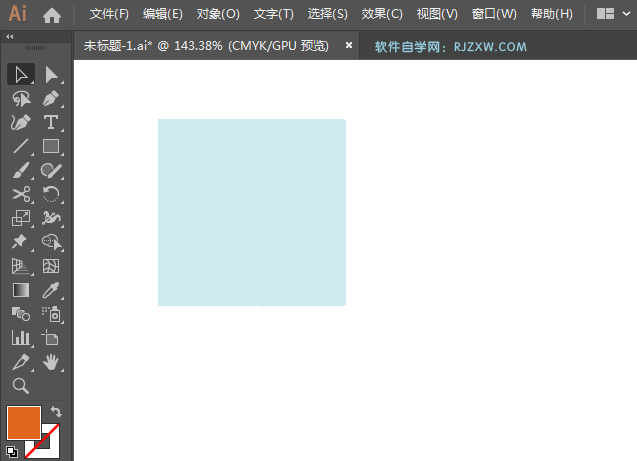Activate the Rotate tool
This screenshot has height=461, width=637.
click(51, 194)
